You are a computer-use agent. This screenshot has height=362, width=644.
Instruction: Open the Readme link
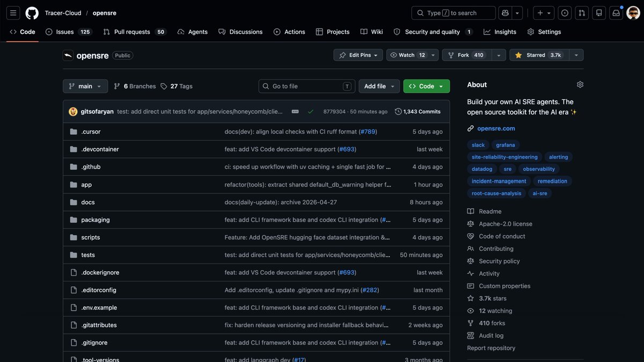pos(485,212)
